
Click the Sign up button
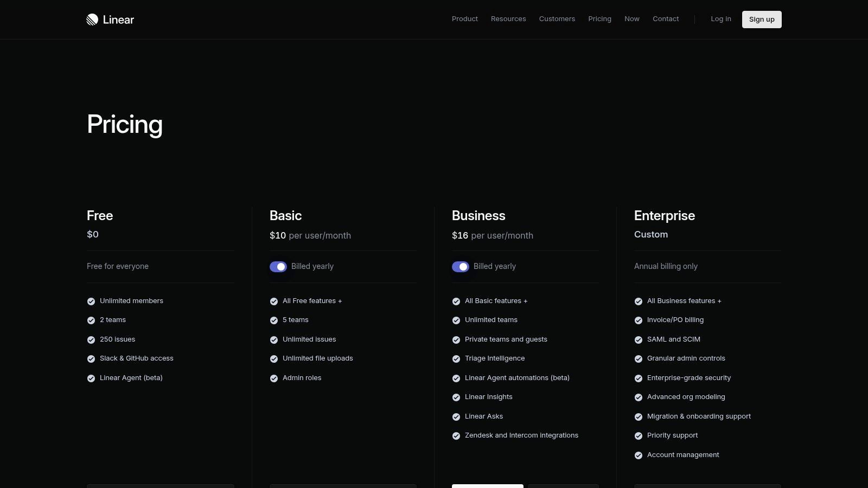(762, 20)
